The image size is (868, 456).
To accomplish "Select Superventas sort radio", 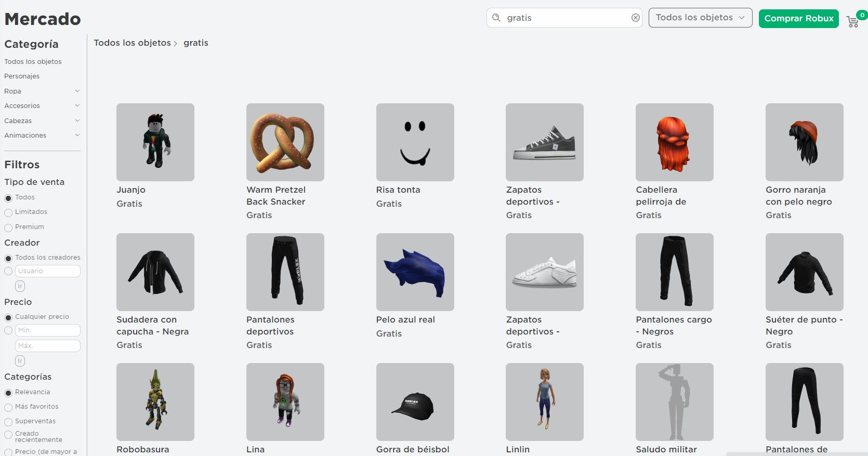I will pyautogui.click(x=8, y=422).
